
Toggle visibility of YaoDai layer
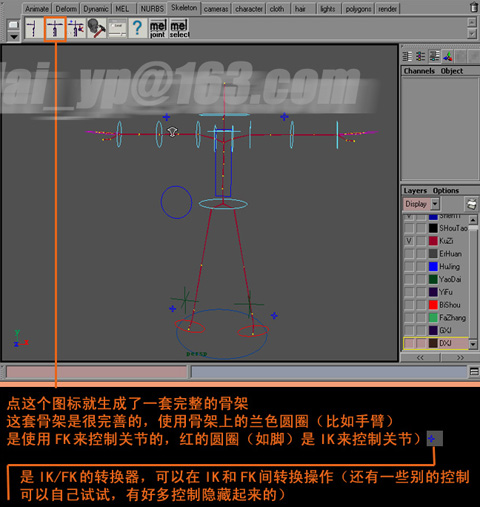tap(409, 279)
